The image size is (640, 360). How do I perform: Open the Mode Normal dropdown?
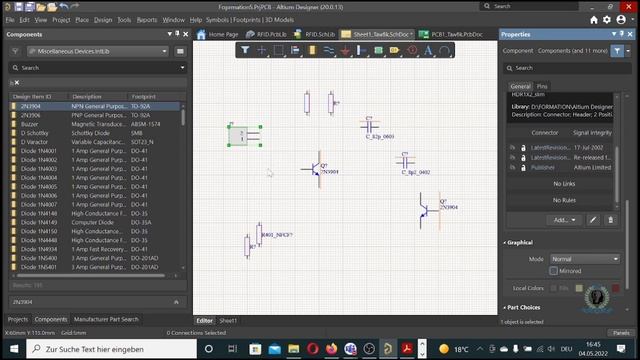pos(584,259)
